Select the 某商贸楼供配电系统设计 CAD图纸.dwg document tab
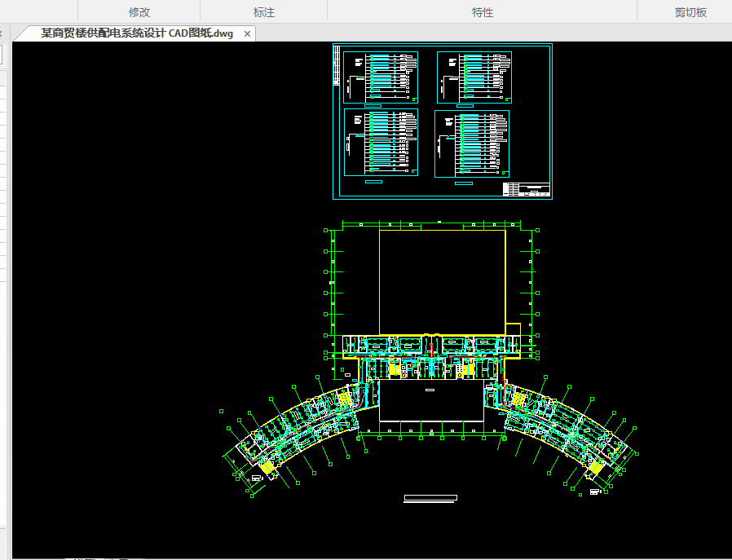732x560 pixels. click(137, 33)
